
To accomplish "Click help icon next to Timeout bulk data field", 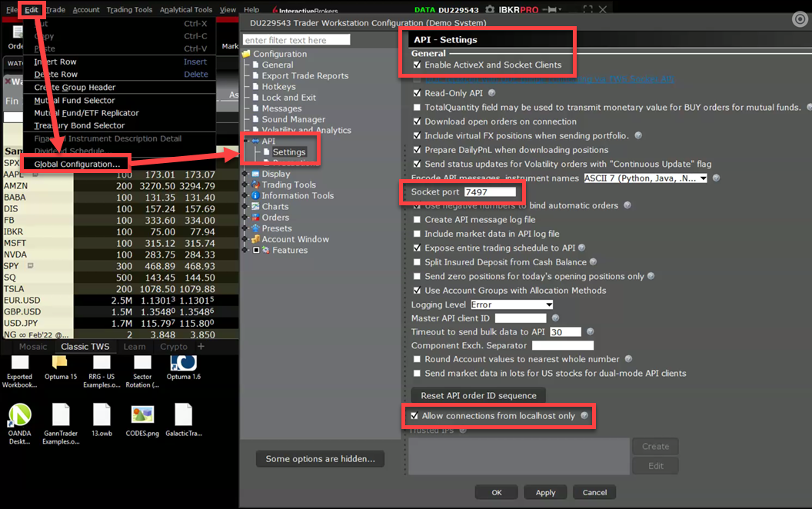I will pos(591,332).
